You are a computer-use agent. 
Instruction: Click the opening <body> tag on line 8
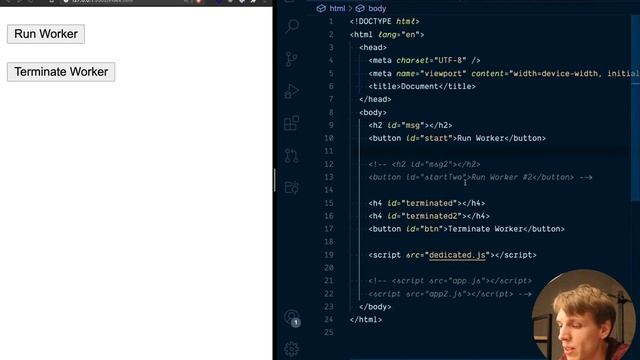(373, 112)
